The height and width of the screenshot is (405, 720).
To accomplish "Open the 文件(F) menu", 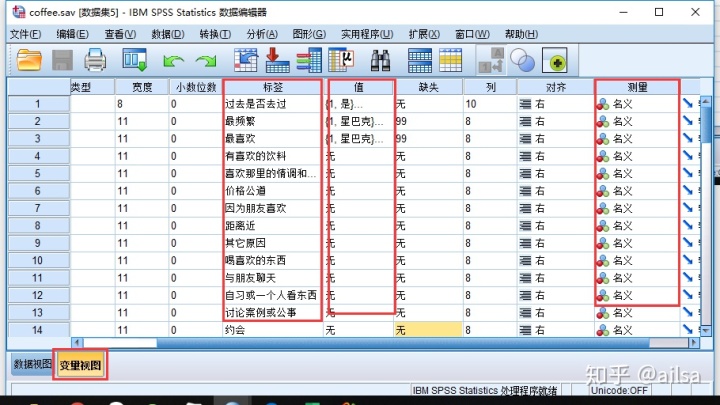I will [x=26, y=34].
